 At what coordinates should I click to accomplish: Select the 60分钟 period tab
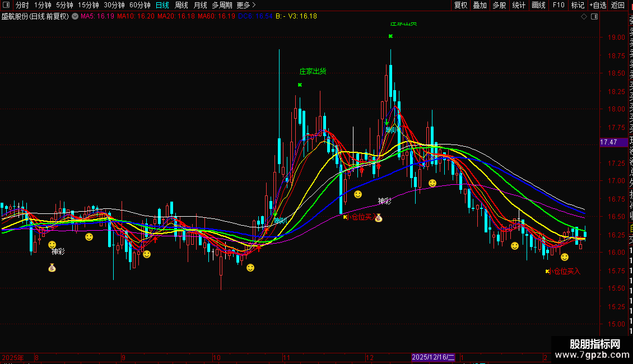pos(139,5)
